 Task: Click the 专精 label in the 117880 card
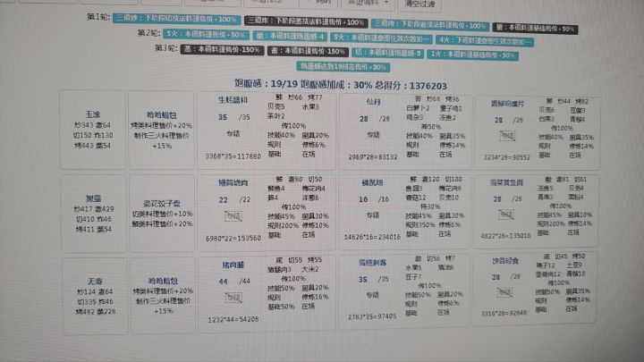[x=233, y=134]
